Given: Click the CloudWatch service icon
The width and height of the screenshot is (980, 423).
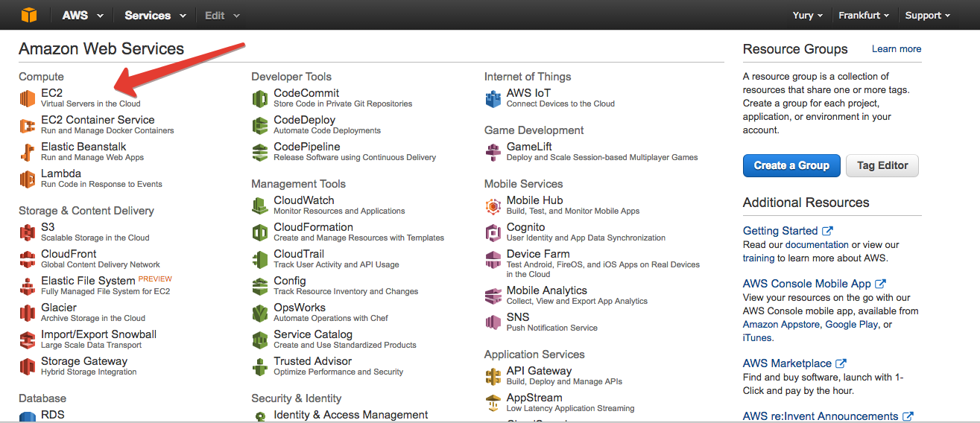Looking at the screenshot, I should click(260, 206).
